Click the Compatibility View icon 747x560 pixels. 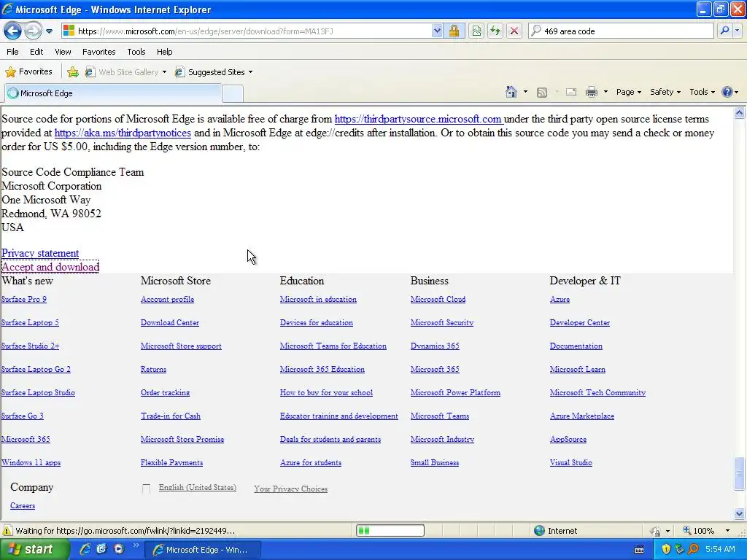(x=476, y=31)
